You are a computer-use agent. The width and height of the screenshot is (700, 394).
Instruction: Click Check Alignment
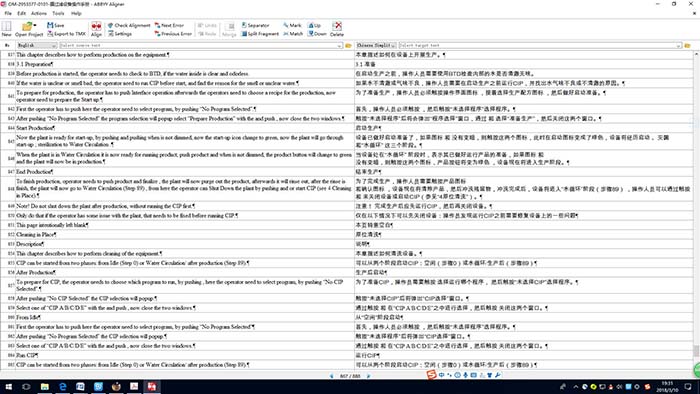pyautogui.click(x=129, y=25)
